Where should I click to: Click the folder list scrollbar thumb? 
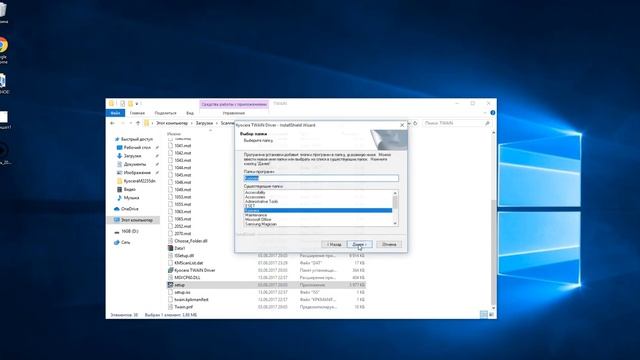(395, 202)
